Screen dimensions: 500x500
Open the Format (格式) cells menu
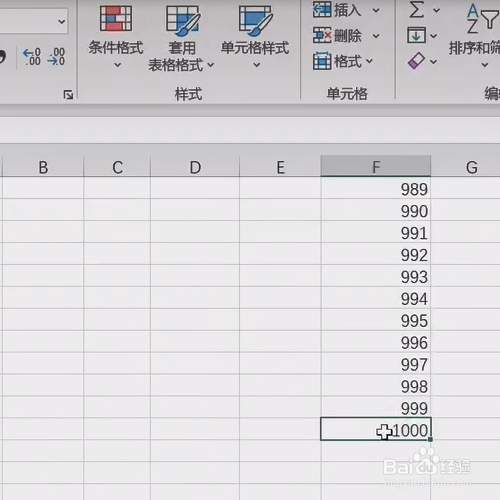(x=342, y=61)
